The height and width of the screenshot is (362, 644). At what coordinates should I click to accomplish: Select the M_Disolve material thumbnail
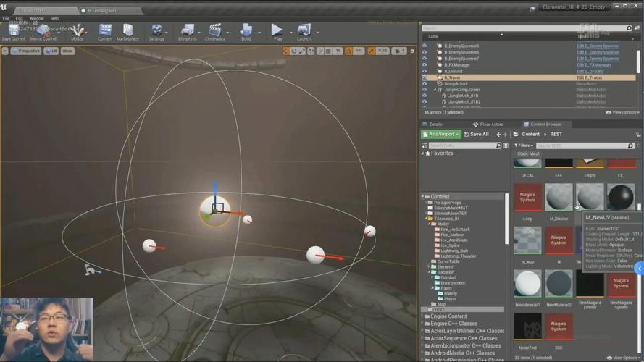click(x=559, y=198)
